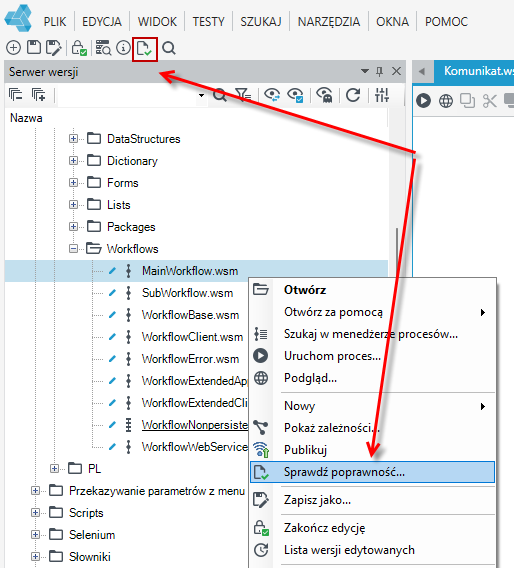Select WorkflowClient.wsm in the tree
This screenshot has width=514, height=568.
192,337
